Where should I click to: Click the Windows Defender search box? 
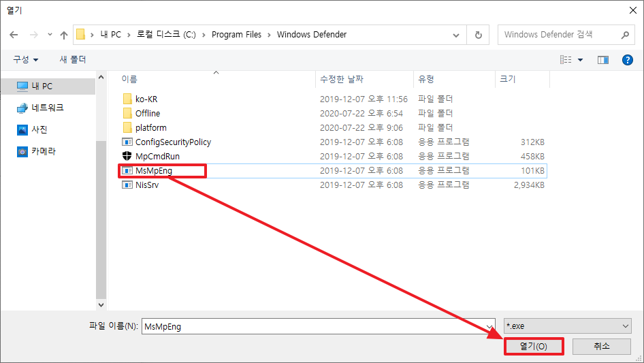pyautogui.click(x=559, y=35)
